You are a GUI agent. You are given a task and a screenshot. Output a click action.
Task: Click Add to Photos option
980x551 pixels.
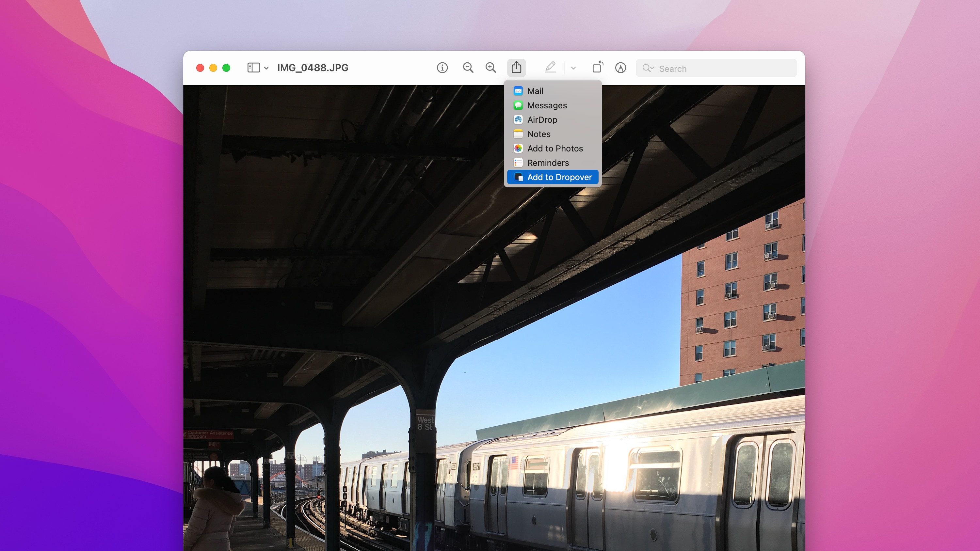[555, 148]
